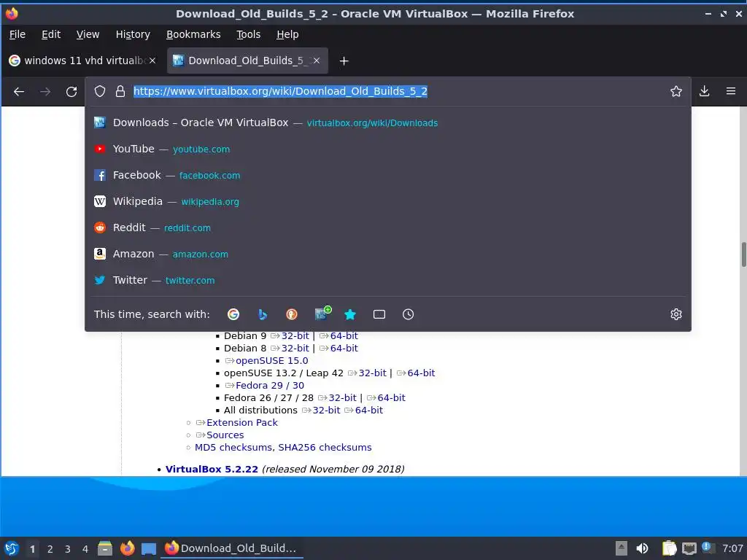Open Fedora 26 / 27 / 28 32-bit link
Screen dimensions: 747x560
[x=342, y=397]
